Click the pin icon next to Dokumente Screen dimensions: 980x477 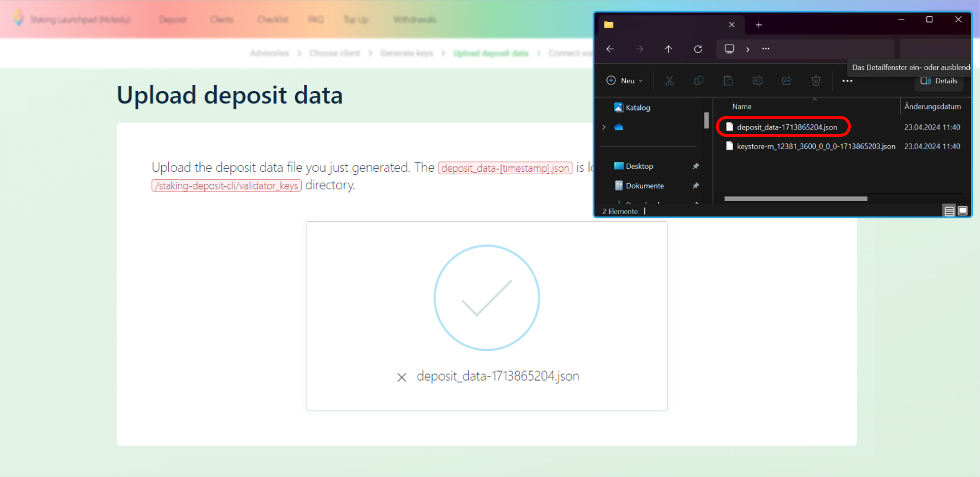(x=696, y=186)
